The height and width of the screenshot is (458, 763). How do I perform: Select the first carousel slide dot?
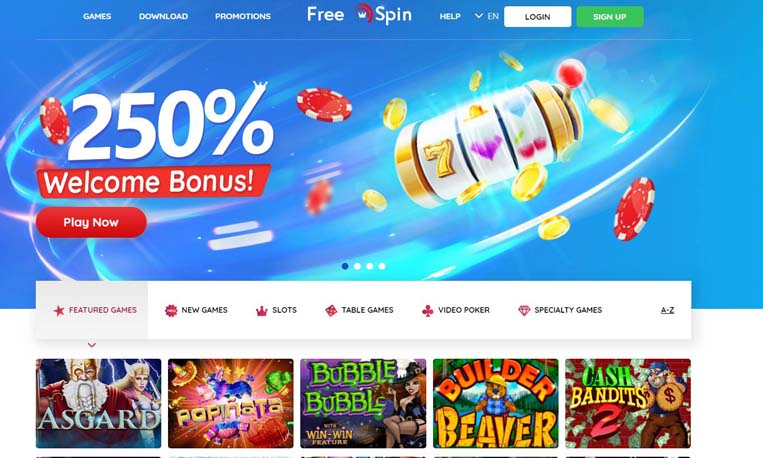pyautogui.click(x=345, y=266)
